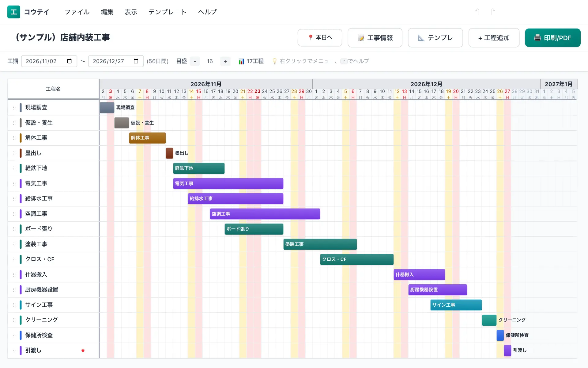Image resolution: width=588 pixels, height=368 pixels.
Task: Click the red star milestone on 引渡し row
Action: (x=83, y=350)
